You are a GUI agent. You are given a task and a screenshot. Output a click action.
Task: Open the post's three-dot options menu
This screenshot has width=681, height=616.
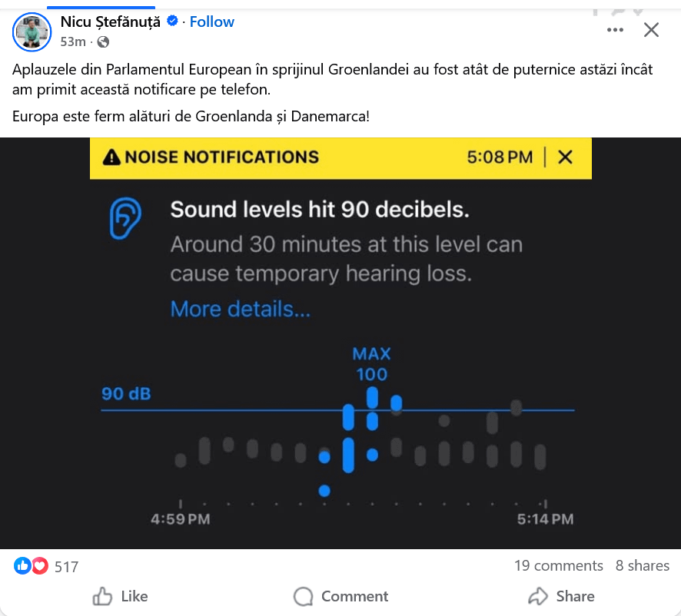coord(615,30)
